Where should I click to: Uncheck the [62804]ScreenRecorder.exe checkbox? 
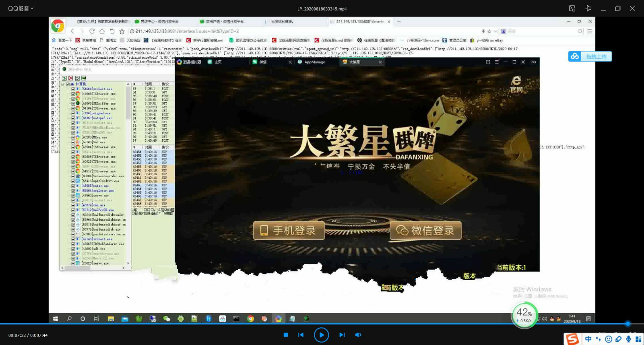point(73,176)
